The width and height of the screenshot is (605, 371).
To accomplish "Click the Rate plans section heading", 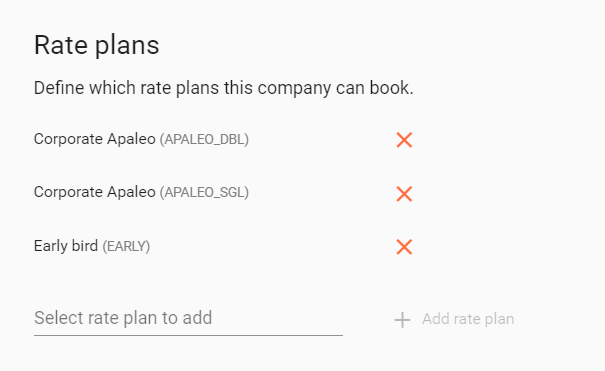I will tap(96, 46).
